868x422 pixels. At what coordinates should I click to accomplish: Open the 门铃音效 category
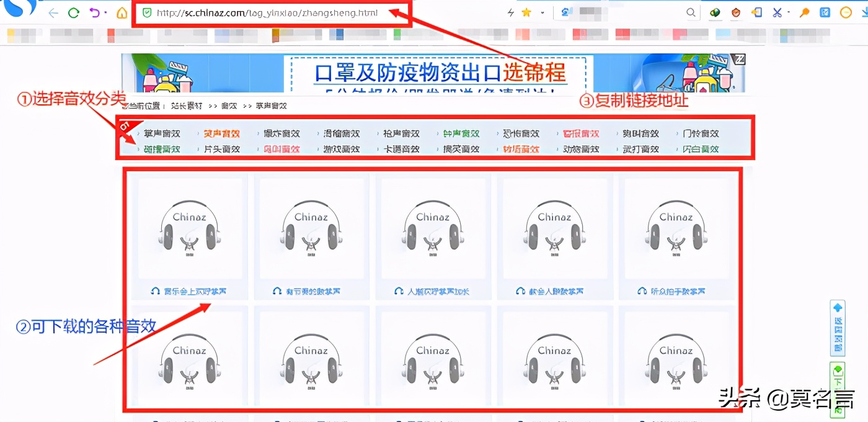pos(701,133)
